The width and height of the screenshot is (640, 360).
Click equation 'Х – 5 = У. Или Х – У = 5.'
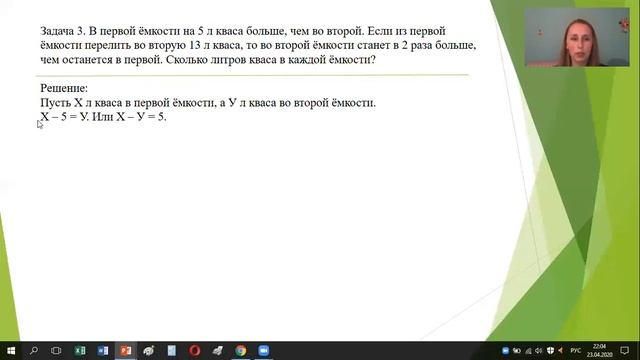pyautogui.click(x=103, y=117)
